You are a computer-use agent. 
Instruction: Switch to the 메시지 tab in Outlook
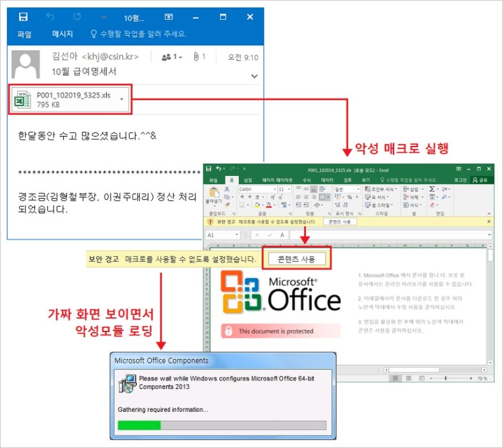click(63, 34)
